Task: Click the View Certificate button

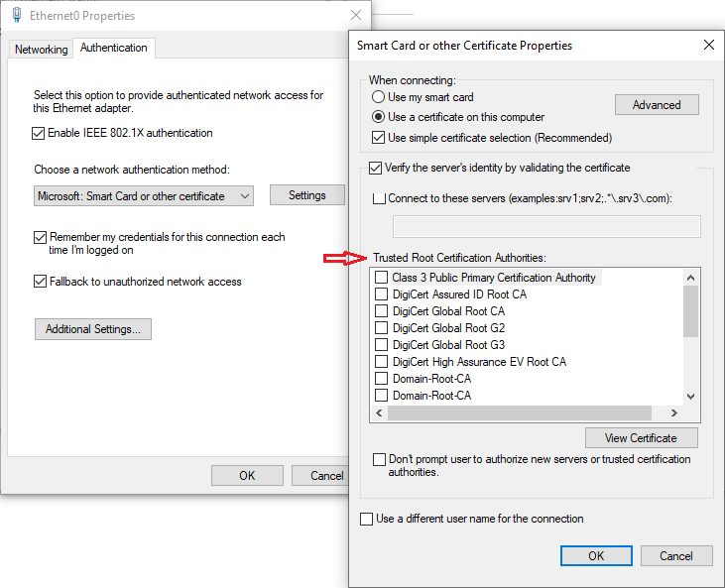Action: (642, 437)
